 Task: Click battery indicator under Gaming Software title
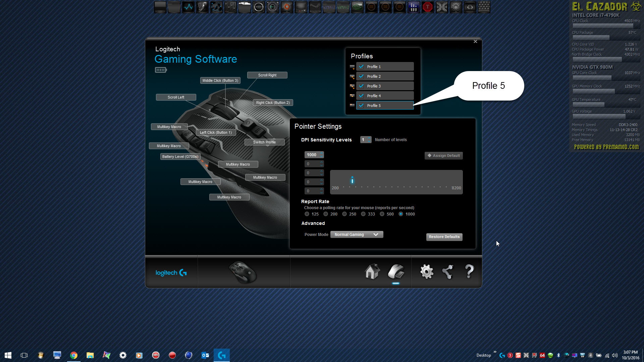point(161,70)
